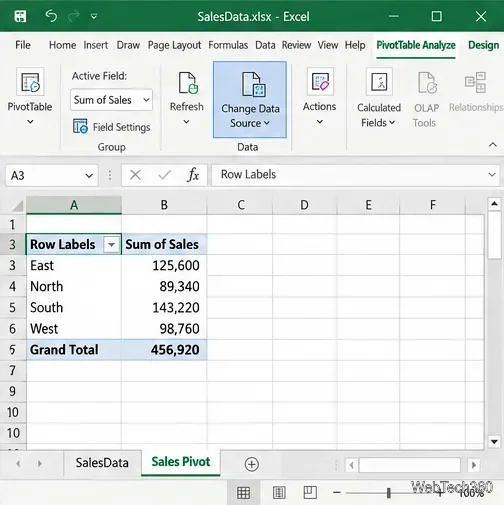Click the PivotTable options icon
This screenshot has width=504, height=505.
30,82
